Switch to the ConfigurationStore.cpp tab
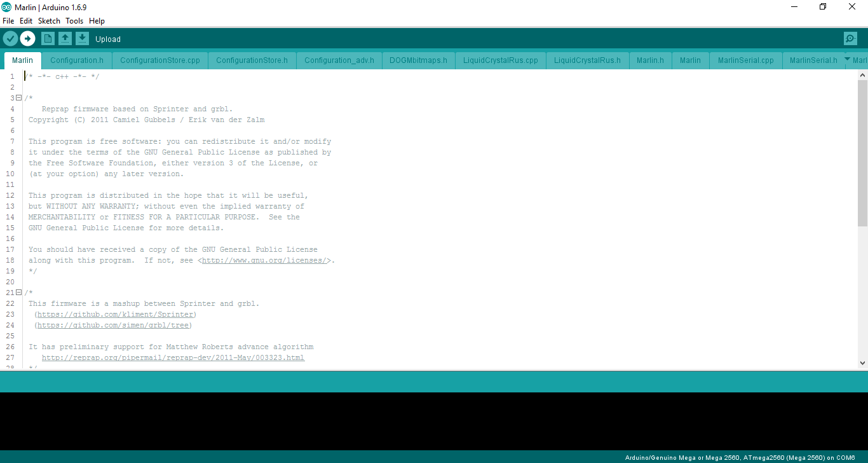Image resolution: width=868 pixels, height=463 pixels. click(160, 60)
